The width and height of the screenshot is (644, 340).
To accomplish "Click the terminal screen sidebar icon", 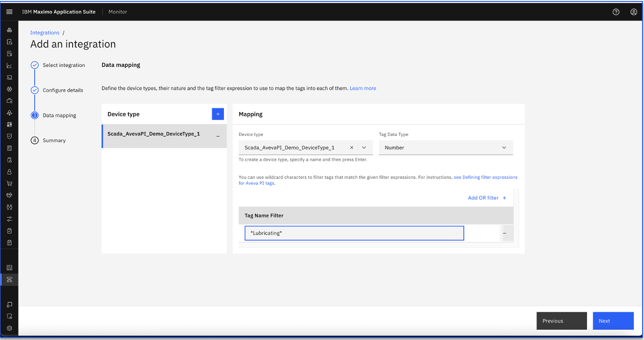I will click(x=9, y=77).
